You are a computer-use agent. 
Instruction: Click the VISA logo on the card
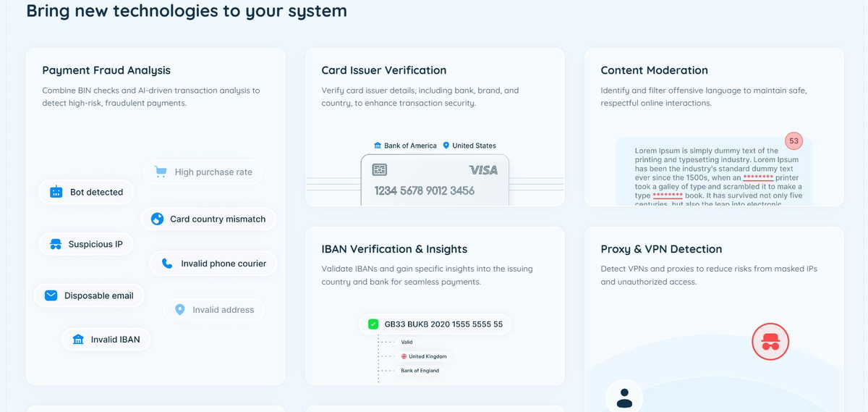(x=483, y=170)
